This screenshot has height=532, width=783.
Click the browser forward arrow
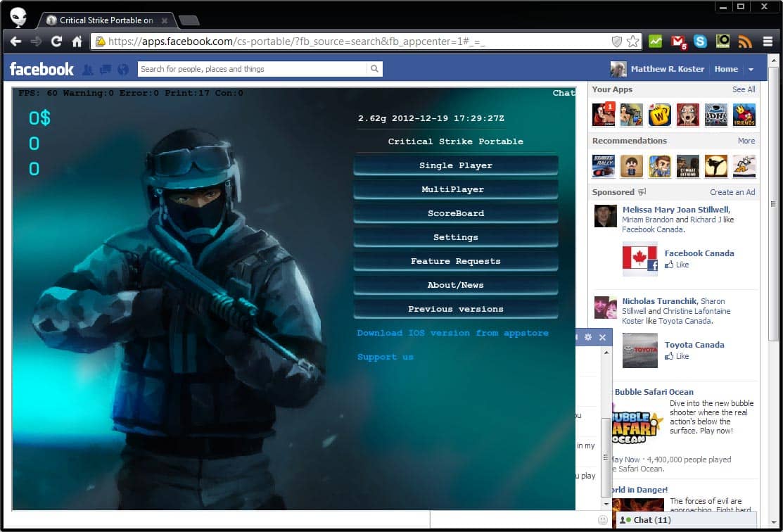pyautogui.click(x=36, y=42)
